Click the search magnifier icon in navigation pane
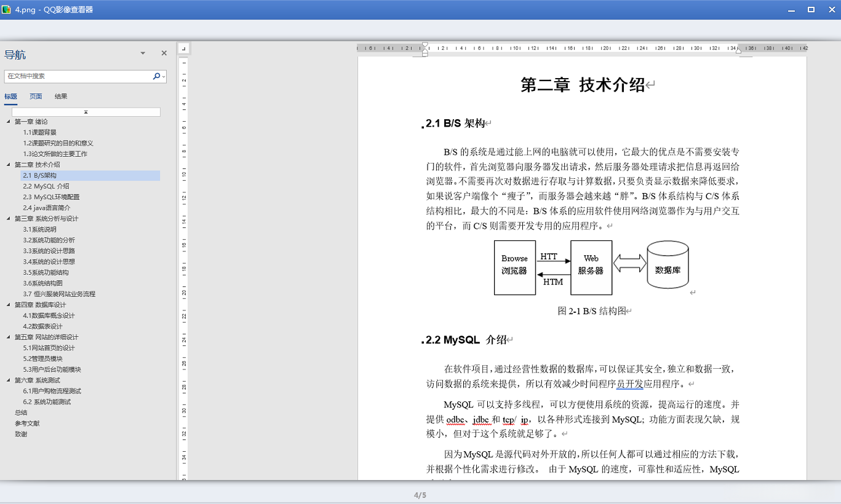 (156, 76)
